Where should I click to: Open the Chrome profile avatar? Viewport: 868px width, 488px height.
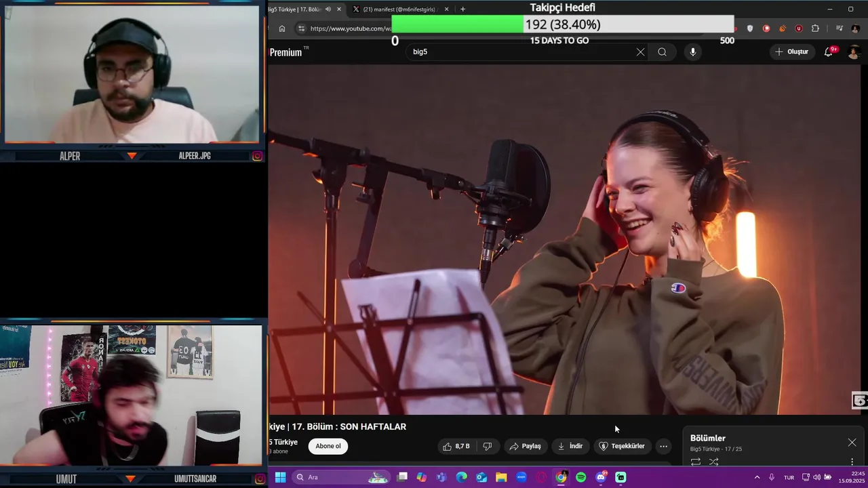point(855,28)
